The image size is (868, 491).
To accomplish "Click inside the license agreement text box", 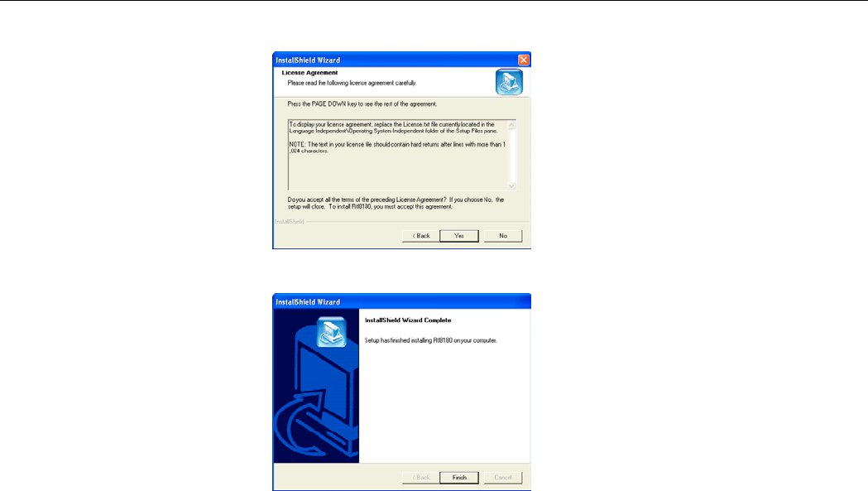I will (397, 155).
